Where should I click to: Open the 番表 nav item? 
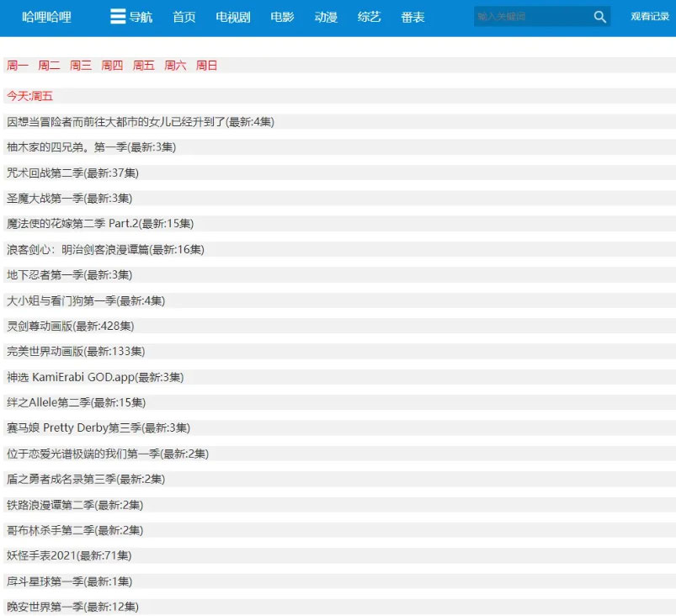click(413, 17)
